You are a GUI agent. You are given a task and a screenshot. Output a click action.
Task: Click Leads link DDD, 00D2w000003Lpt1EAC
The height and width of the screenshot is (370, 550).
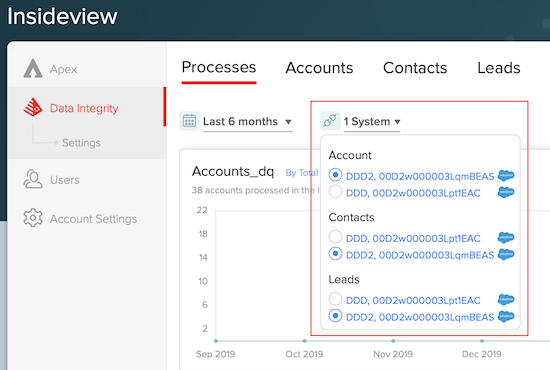413,301
